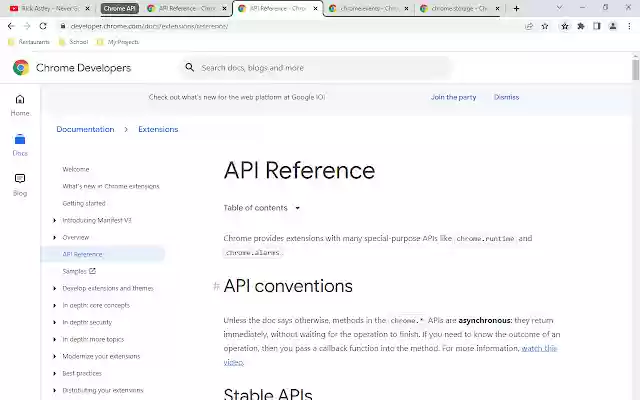Open Blog in left rail
Screen dimensions: 640x400
20,185
